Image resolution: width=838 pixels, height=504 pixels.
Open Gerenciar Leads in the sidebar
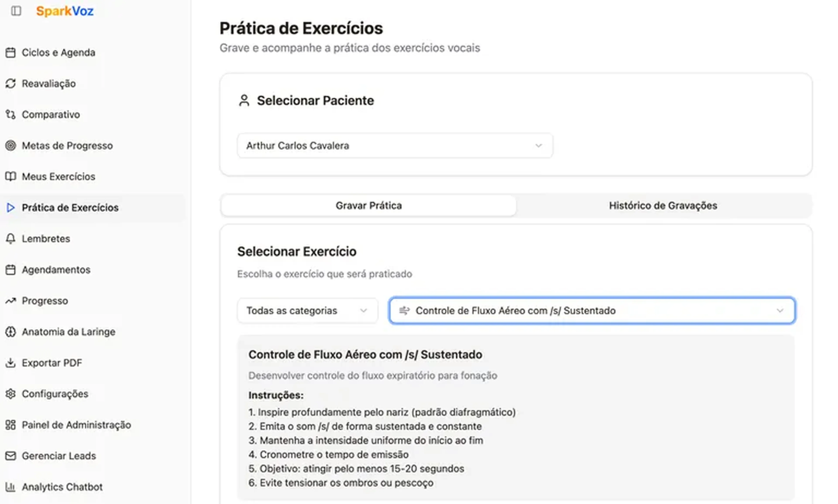pos(59,456)
